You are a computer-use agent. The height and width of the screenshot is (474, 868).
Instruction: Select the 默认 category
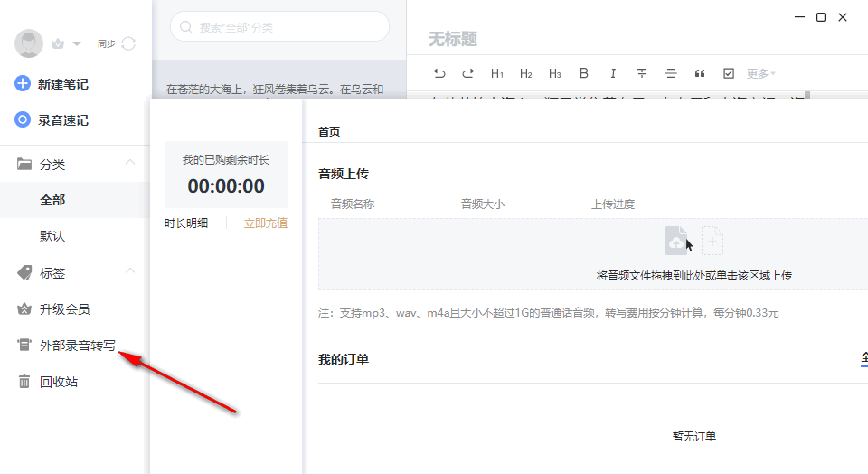point(52,236)
